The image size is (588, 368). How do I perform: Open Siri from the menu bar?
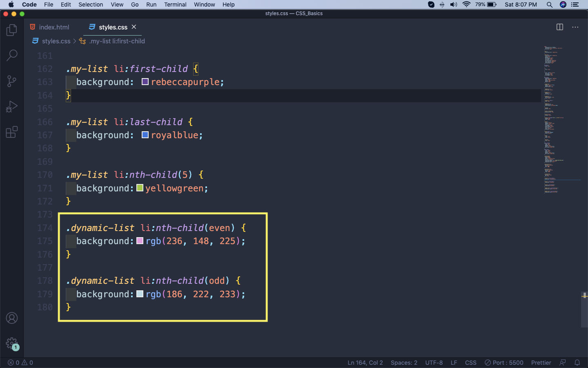563,4
